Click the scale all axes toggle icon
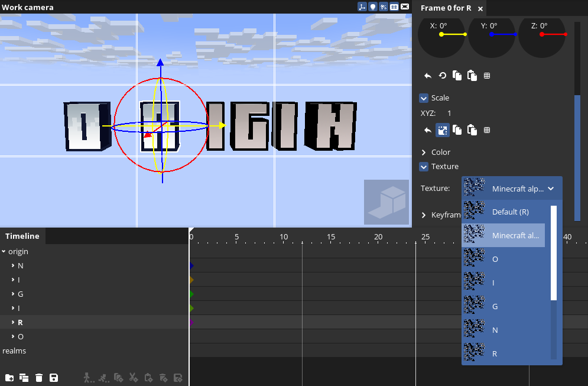The width and height of the screenshot is (588, 386). point(442,130)
